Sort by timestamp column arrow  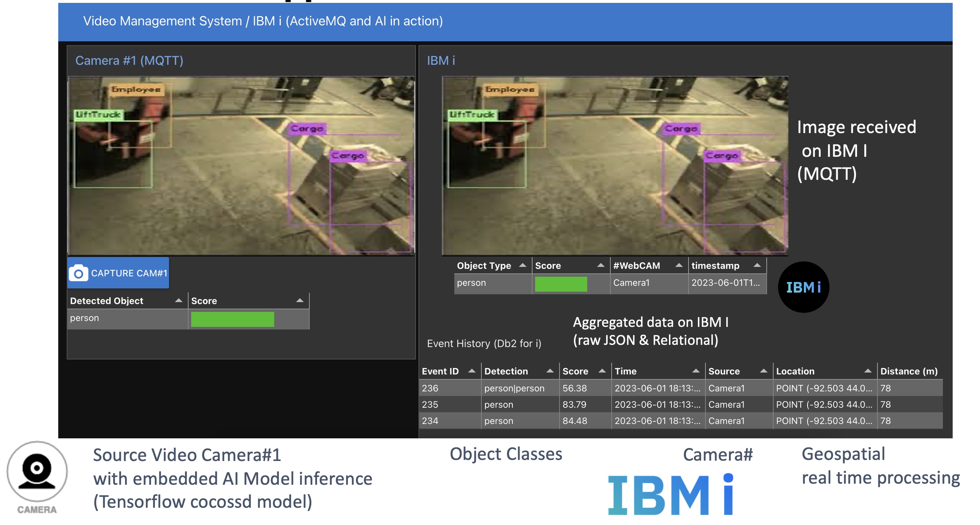click(x=757, y=265)
